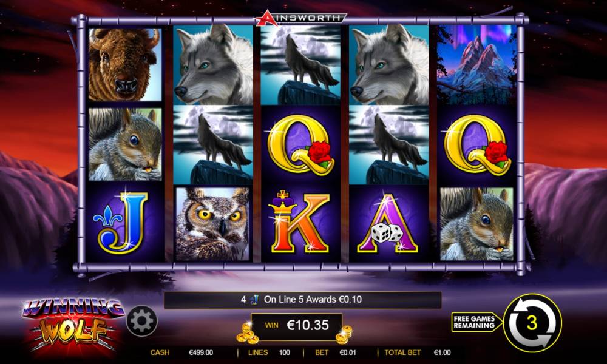Click the Q rose symbol on reel three
The image size is (607, 364).
(300, 144)
